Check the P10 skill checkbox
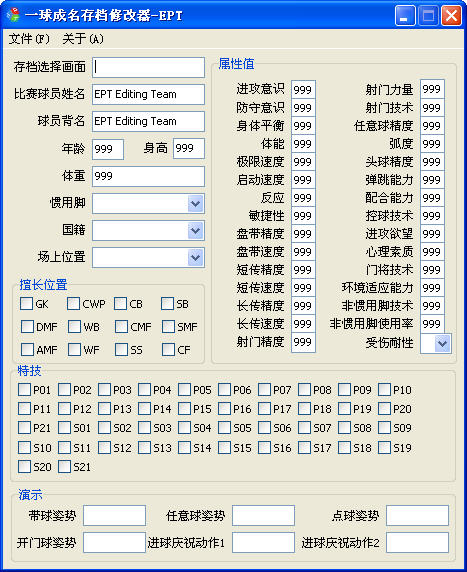This screenshot has height=572, width=467. click(x=385, y=389)
